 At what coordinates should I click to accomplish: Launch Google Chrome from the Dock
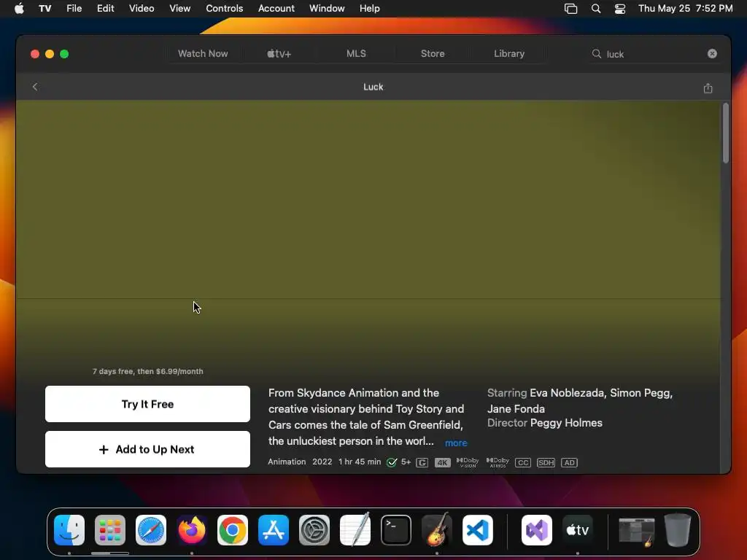pyautogui.click(x=233, y=530)
